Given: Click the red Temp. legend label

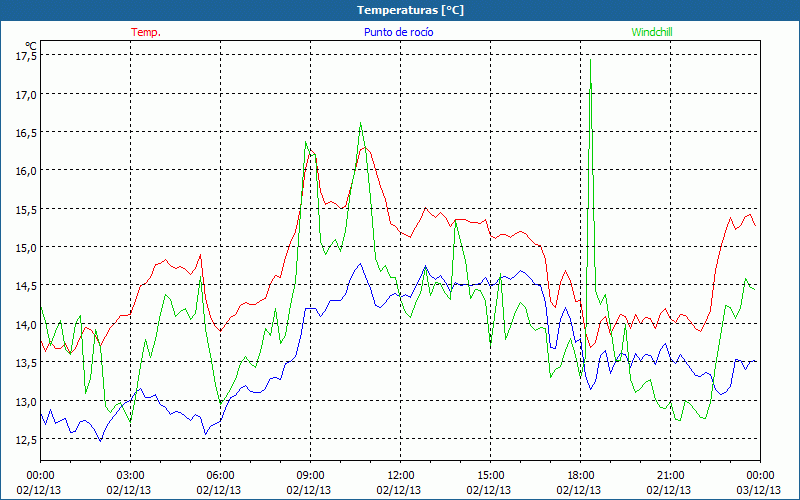Looking at the screenshot, I should [x=146, y=32].
